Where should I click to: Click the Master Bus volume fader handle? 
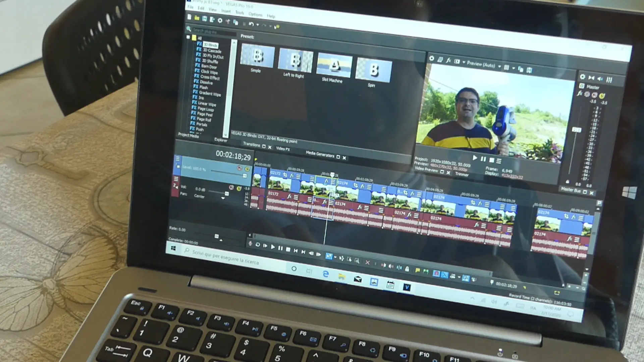pos(576,130)
